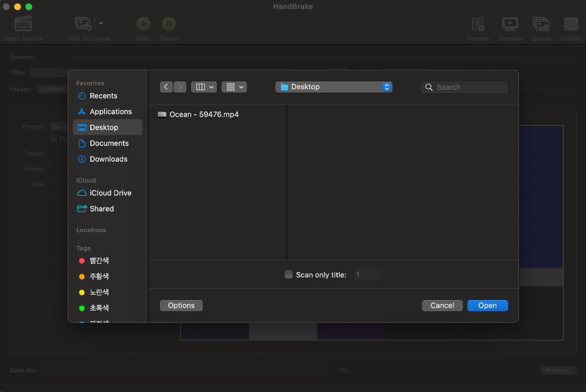Change the column view mode dropdown
The image size is (586, 392).
coord(204,87)
